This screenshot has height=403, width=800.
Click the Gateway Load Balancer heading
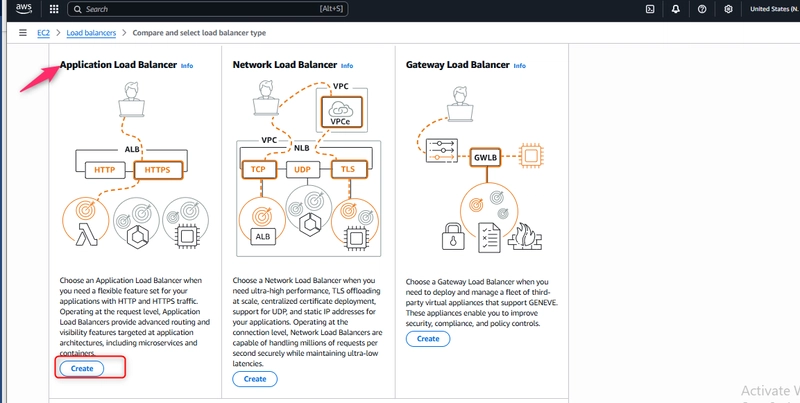tap(458, 65)
